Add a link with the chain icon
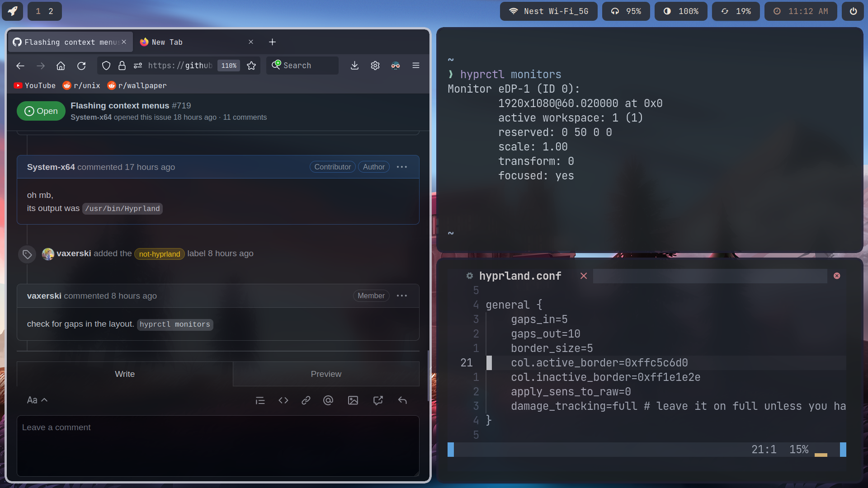868x488 pixels. coord(306,400)
